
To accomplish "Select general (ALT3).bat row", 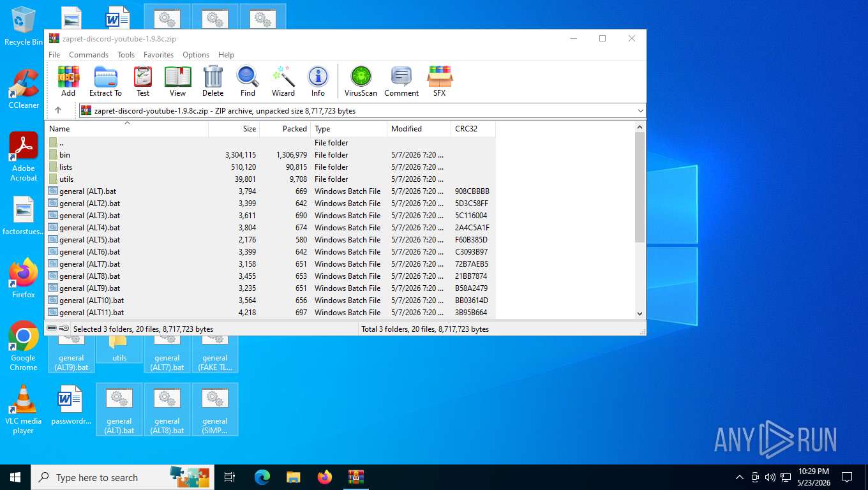I will click(270, 216).
